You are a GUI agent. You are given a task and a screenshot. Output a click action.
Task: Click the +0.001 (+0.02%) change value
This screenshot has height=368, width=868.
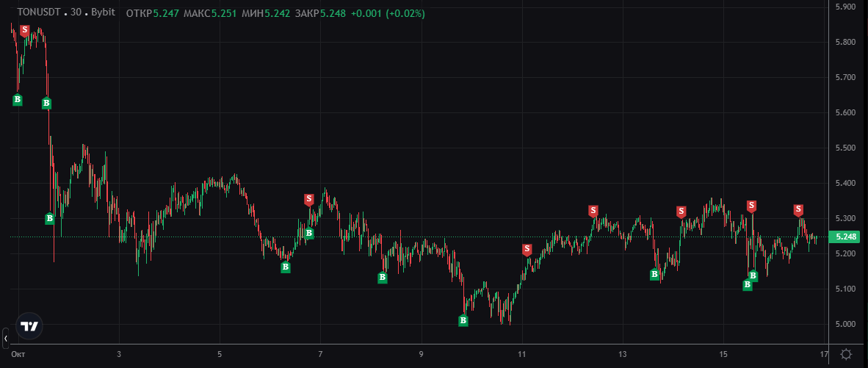[x=388, y=13]
